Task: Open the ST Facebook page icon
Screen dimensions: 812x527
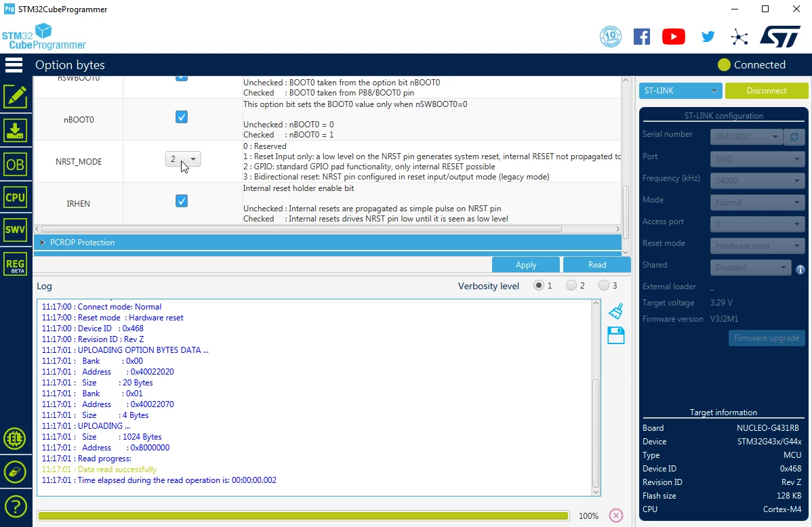Action: [642, 37]
